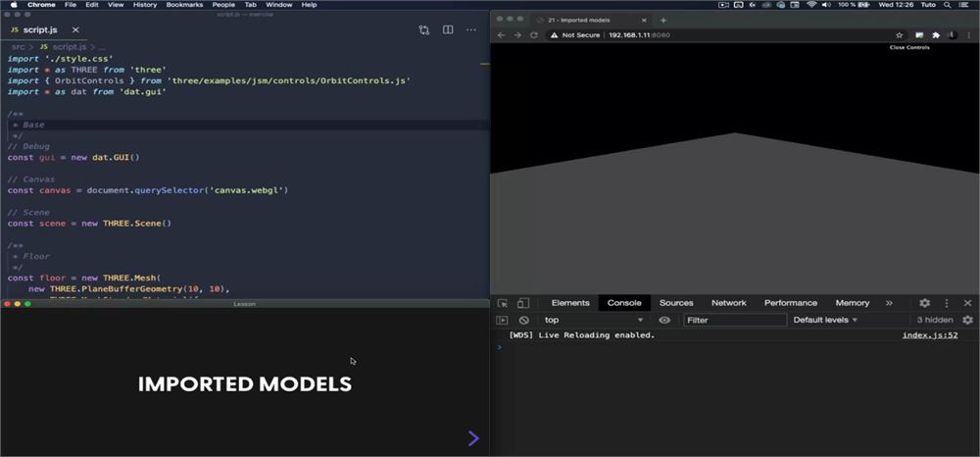Open source control changes icon in editor
Screen dimensions: 980x457
click(424, 30)
